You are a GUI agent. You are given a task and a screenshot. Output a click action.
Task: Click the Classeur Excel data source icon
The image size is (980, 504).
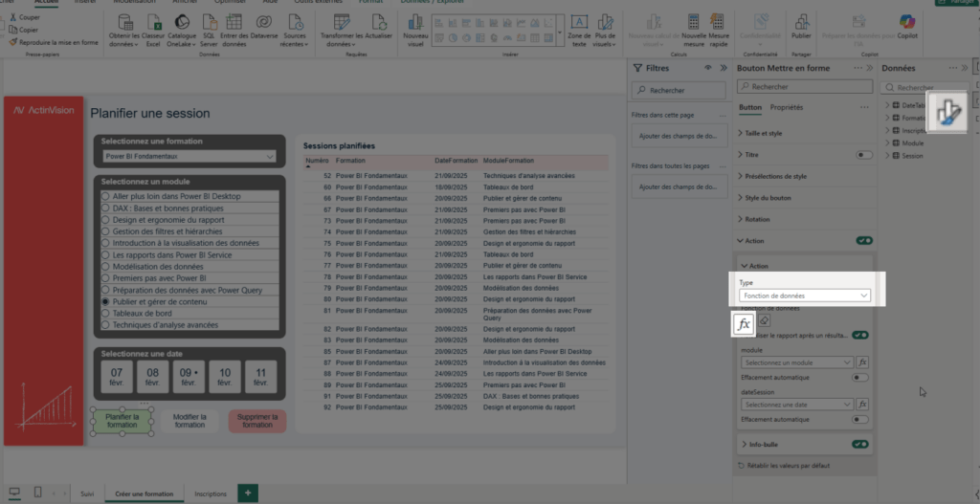pos(154,29)
